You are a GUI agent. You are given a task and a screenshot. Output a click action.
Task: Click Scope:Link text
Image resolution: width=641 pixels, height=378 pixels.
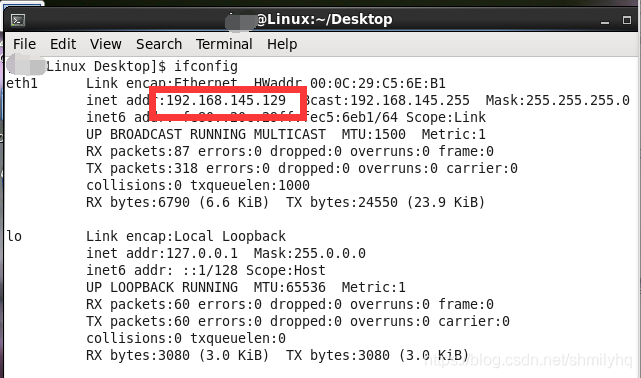(446, 117)
